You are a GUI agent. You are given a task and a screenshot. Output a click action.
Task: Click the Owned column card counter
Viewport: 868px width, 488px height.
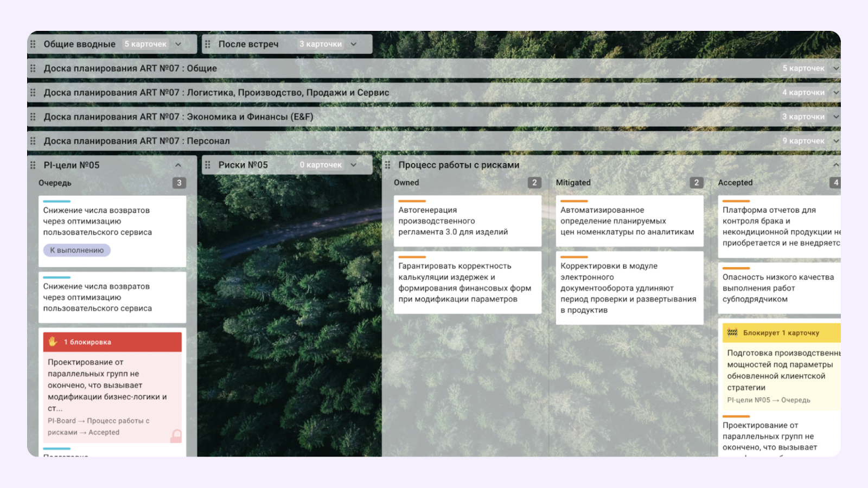click(x=534, y=183)
